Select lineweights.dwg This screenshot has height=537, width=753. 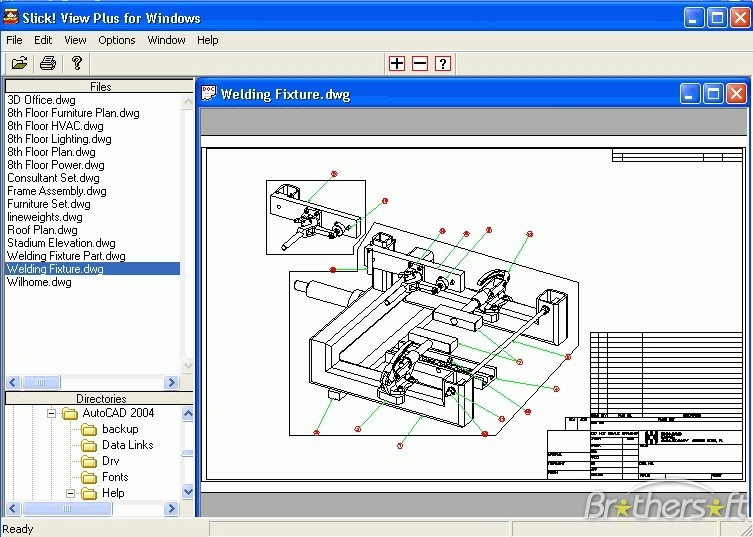pos(45,217)
